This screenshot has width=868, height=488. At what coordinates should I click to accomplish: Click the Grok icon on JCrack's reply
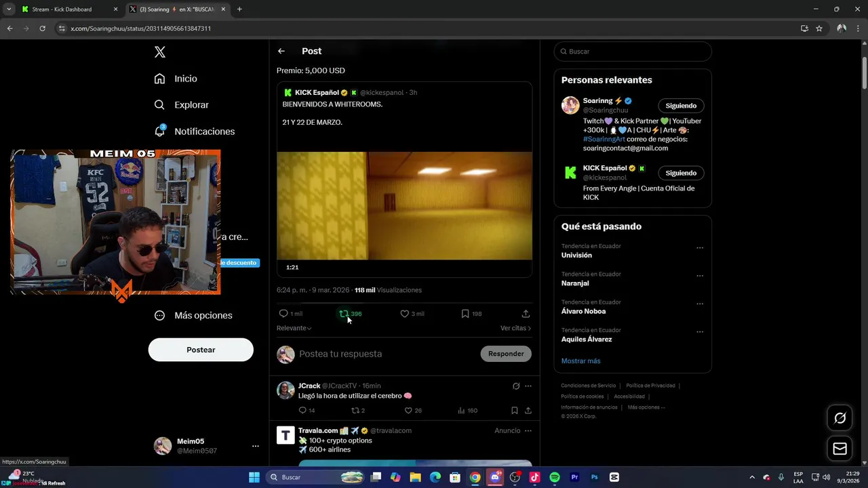point(516,386)
